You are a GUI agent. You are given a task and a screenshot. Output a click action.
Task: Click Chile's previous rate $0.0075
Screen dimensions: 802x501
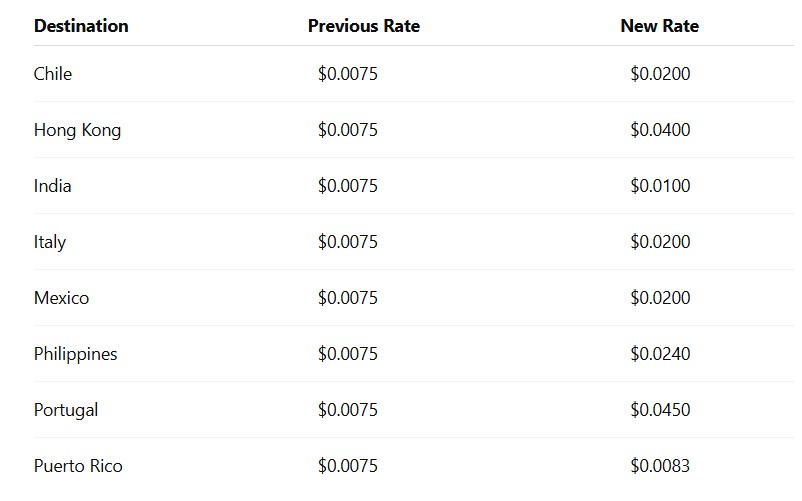[x=348, y=74]
